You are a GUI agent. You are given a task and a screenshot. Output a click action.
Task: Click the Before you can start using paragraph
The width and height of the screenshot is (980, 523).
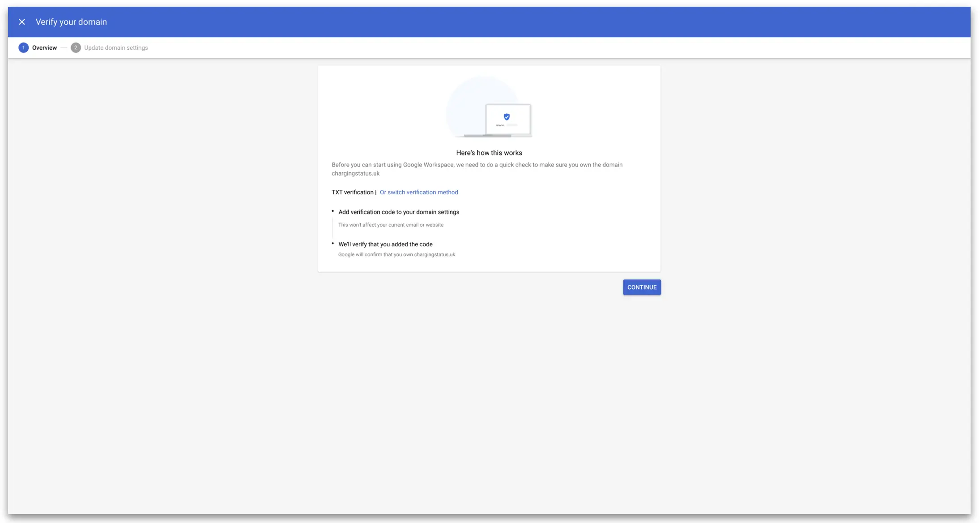point(477,169)
